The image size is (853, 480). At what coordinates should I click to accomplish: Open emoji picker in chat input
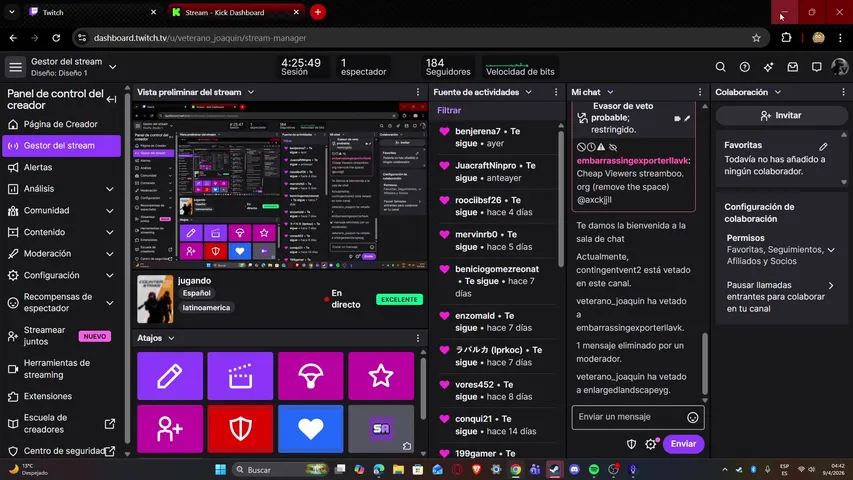[x=693, y=417]
